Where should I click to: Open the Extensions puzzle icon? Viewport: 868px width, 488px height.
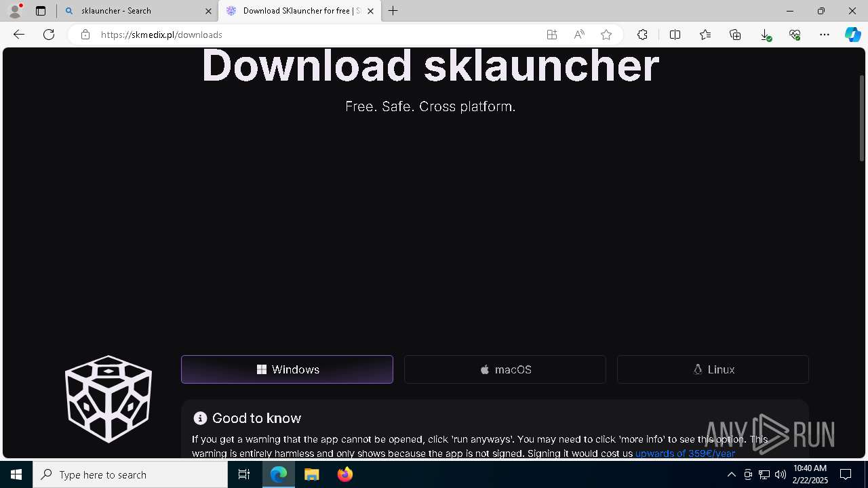click(642, 35)
